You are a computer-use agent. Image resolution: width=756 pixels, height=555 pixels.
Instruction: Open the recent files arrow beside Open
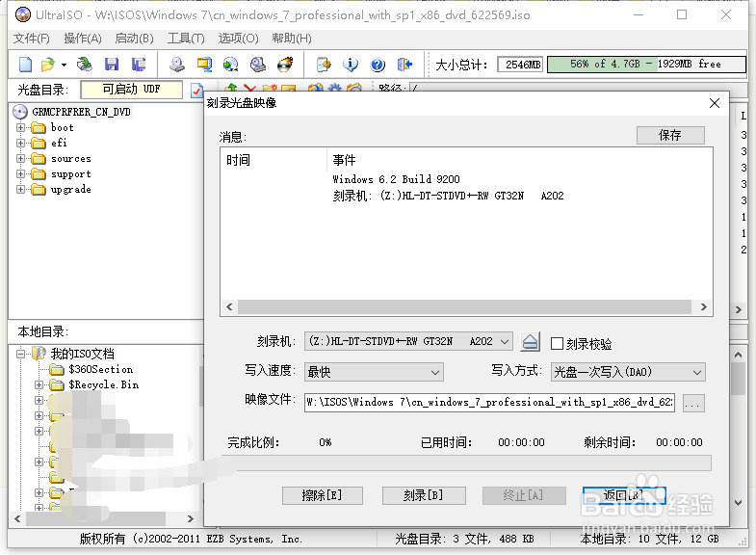[64, 65]
